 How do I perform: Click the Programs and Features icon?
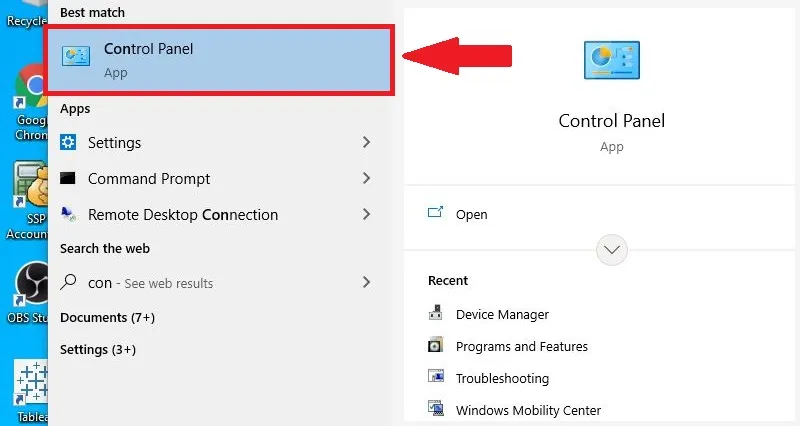(435, 345)
